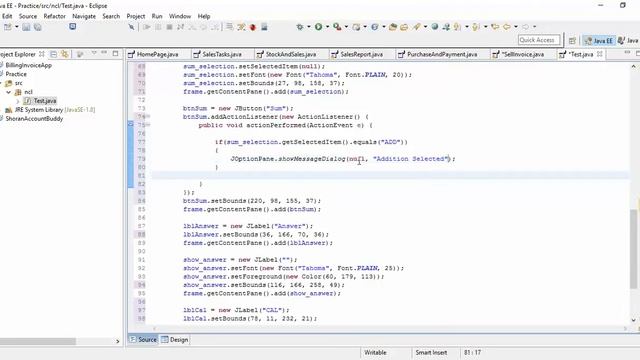
Task: Select BillingInvoiceApp project in explorer
Action: pyautogui.click(x=29, y=65)
